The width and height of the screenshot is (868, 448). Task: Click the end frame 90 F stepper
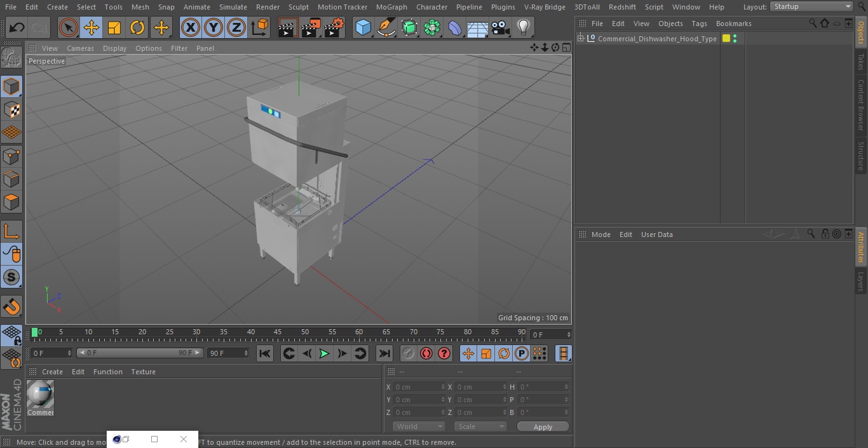tap(246, 353)
